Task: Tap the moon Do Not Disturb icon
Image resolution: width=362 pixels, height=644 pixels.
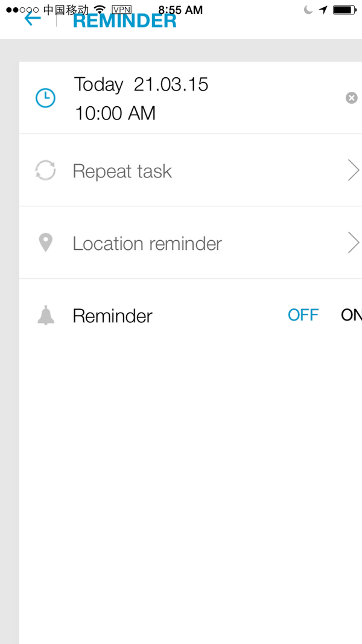Action: pos(308,10)
